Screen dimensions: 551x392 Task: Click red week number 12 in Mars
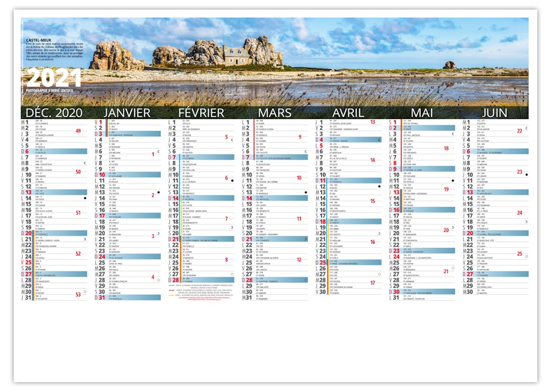[x=299, y=260]
